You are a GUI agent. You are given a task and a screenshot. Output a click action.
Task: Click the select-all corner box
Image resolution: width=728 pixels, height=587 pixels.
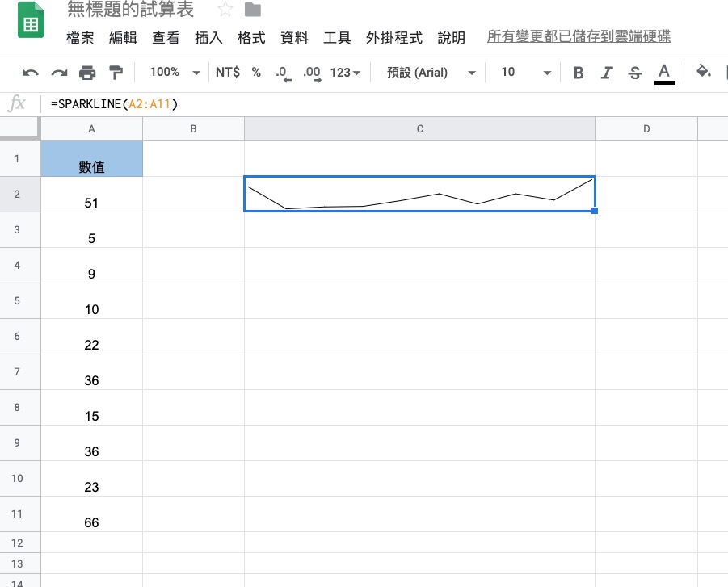click(x=19, y=128)
